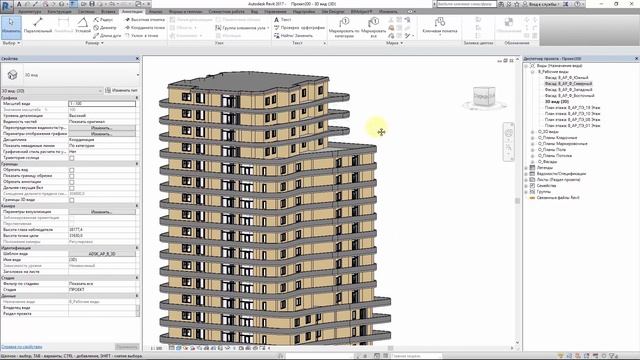Open the Выбор panel dropdown
The height and width of the screenshot is (360, 640).
pos(11,43)
